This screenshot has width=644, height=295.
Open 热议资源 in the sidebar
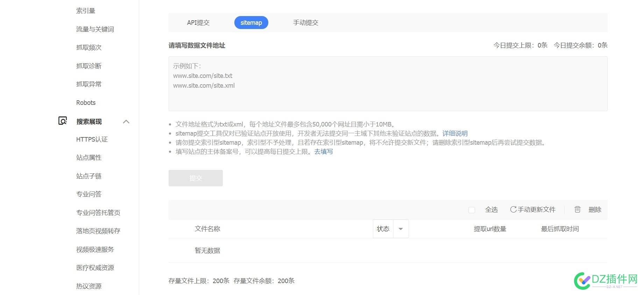click(x=89, y=286)
